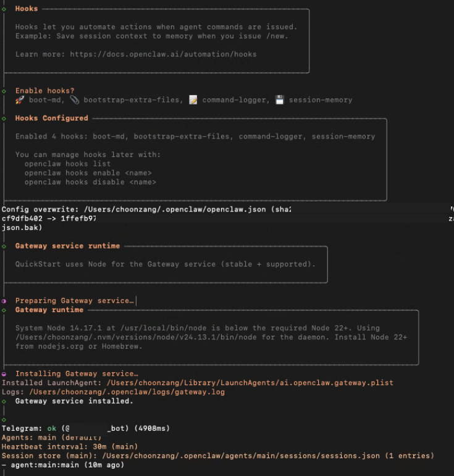Open the docs.openclaw.ai automation hooks link

163,54
